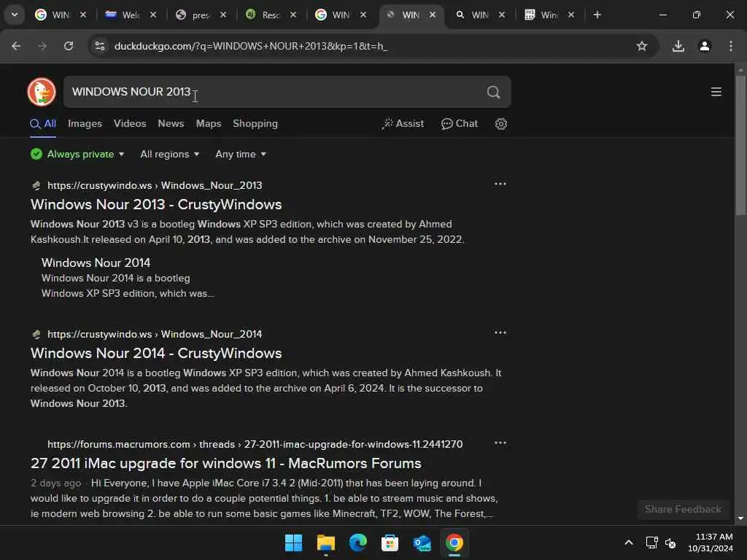Click forums.macrumors.com URL breadcrumb
The image size is (747, 560).
click(x=255, y=444)
